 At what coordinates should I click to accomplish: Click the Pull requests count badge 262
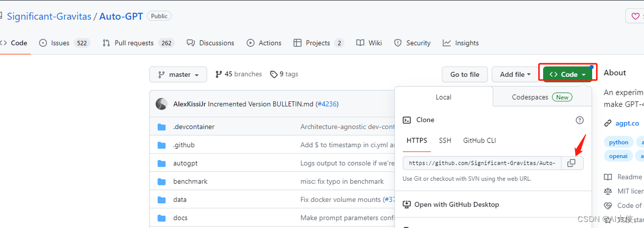point(166,43)
